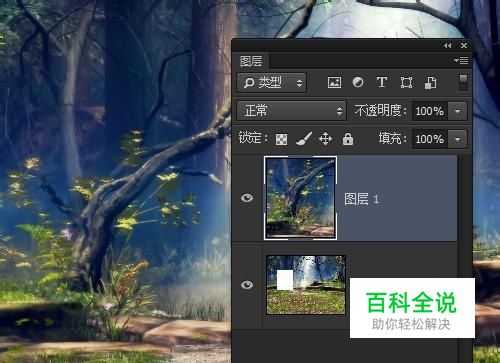Hide 图层 1 with its eye icon
500x363 pixels.
247,198
